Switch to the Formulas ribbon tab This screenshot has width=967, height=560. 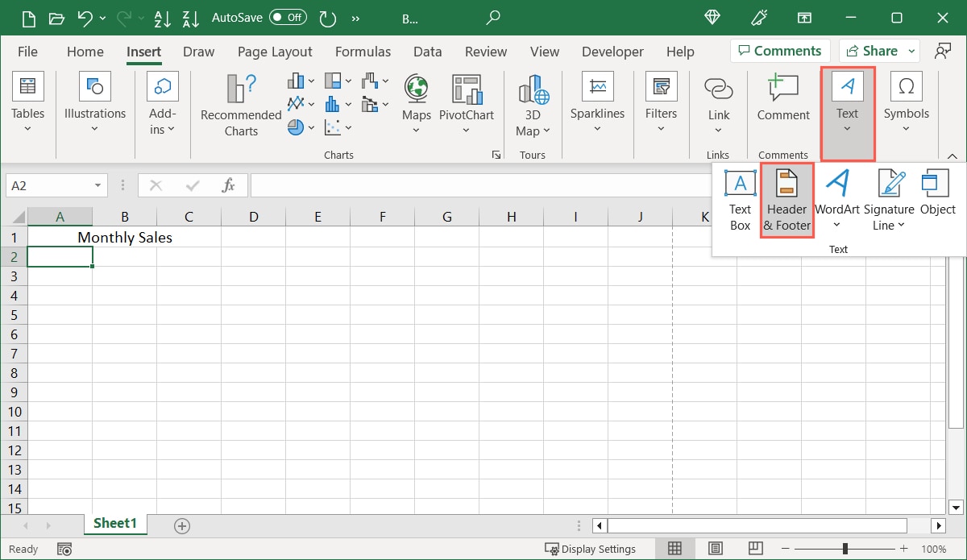pos(363,52)
